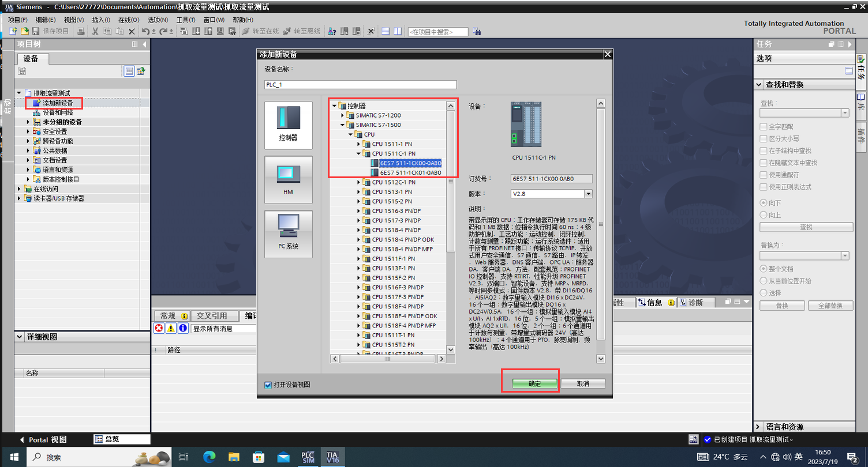Image resolution: width=868 pixels, height=467 pixels.
Task: Open the 显示所有消息 filter dropdown
Action: tap(223, 328)
